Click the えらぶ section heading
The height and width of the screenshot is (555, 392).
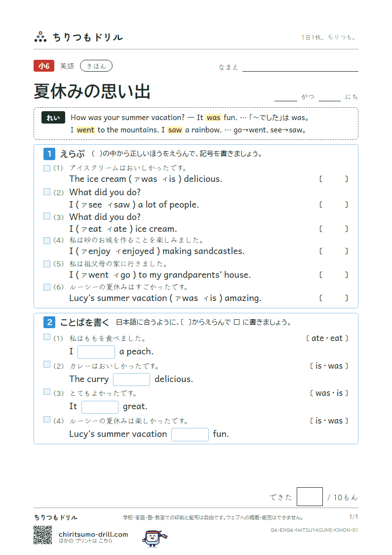tap(73, 154)
